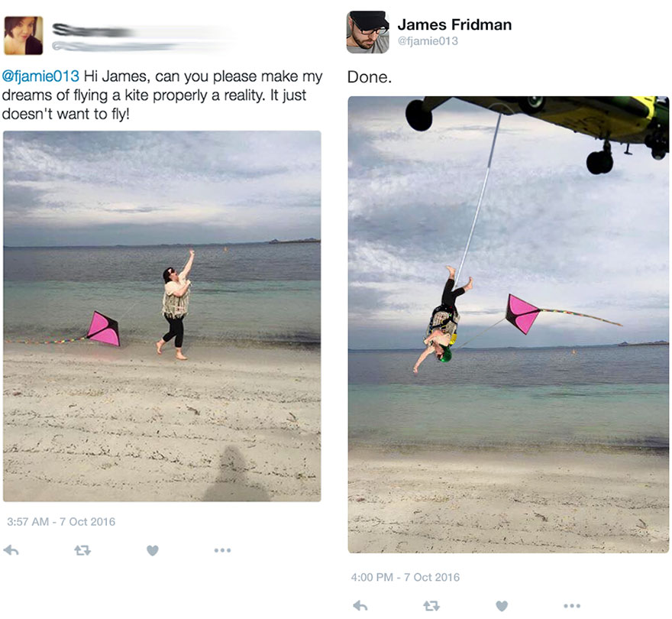Reply to the left kite tweet
Viewport: 672px width, 619px height.
tap(11, 550)
